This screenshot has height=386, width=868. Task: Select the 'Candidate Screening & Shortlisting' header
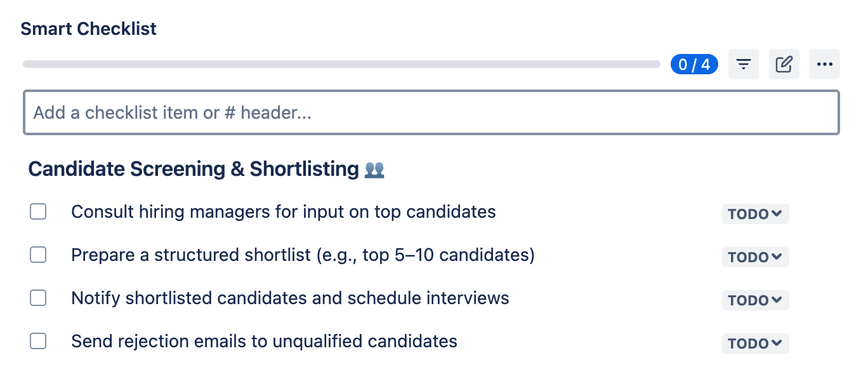click(194, 170)
